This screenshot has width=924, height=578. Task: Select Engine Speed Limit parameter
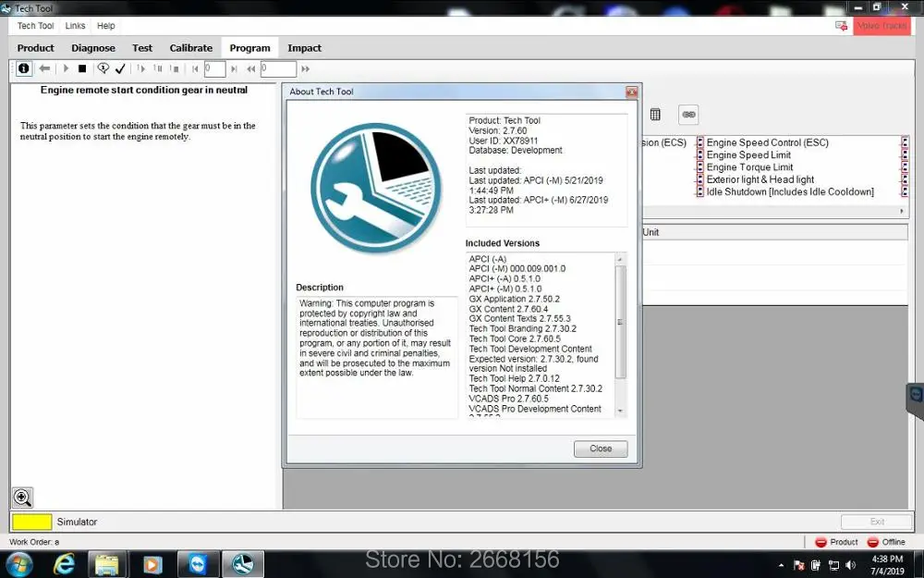[748, 155]
